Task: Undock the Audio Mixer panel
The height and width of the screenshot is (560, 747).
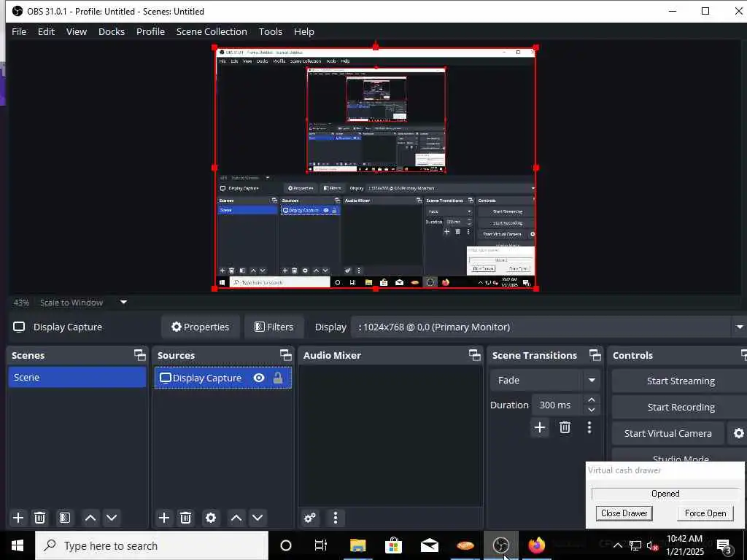Action: [x=475, y=355]
